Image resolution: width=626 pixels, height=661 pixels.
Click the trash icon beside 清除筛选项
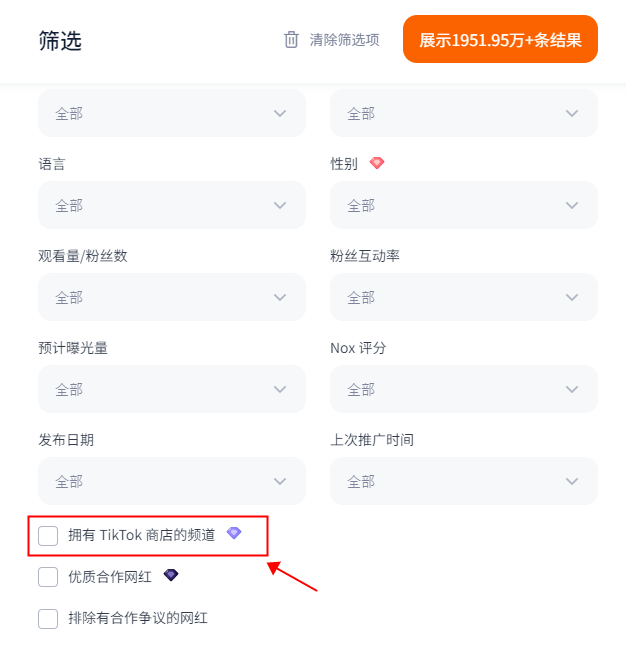click(292, 40)
